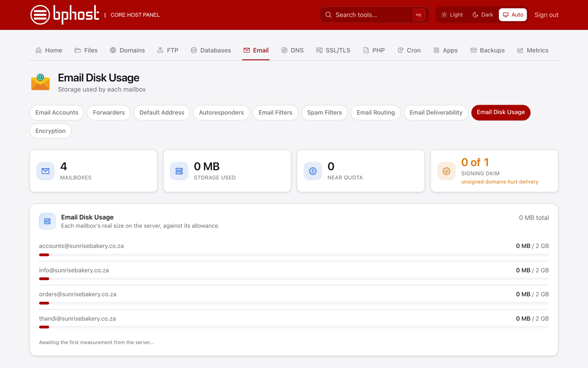The image size is (588, 368).
Task: Click the Home house icon
Action: click(39, 50)
